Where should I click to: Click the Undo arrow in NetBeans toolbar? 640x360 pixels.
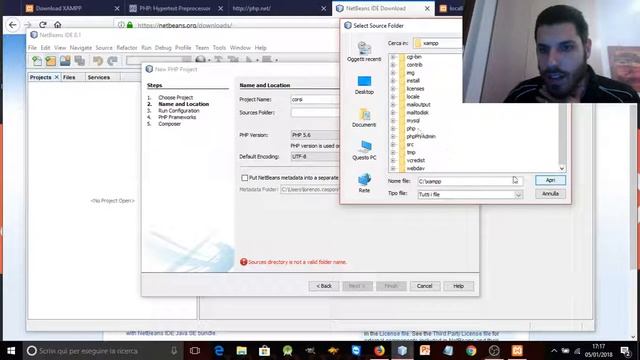[98, 61]
